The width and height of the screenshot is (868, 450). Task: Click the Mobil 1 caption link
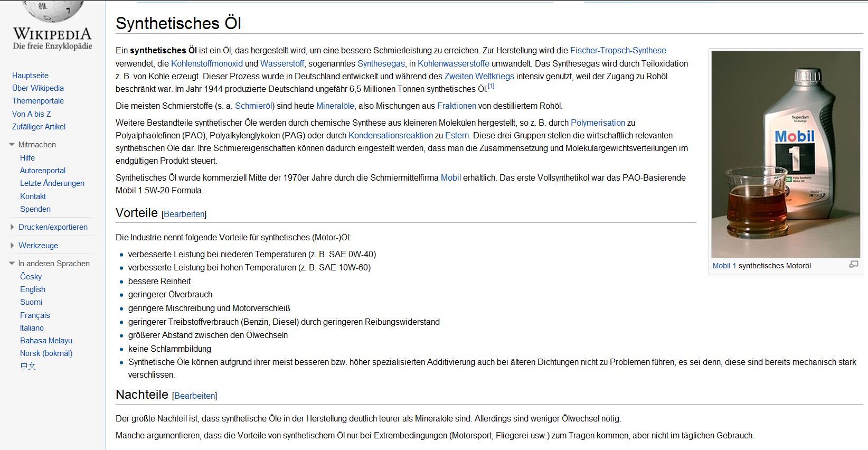[724, 266]
